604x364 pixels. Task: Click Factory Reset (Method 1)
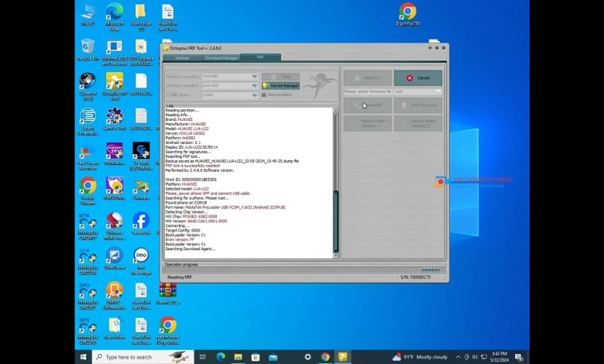click(x=368, y=123)
